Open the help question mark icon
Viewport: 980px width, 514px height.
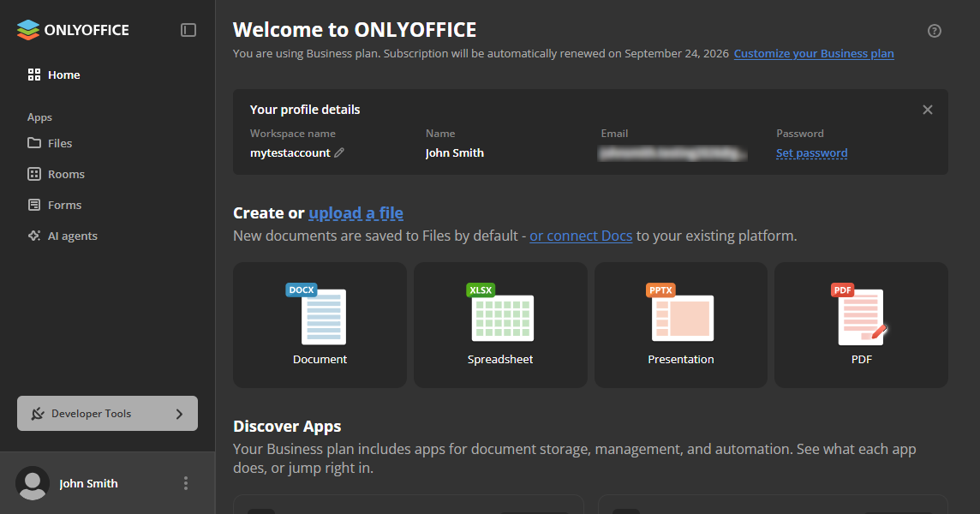(x=935, y=31)
